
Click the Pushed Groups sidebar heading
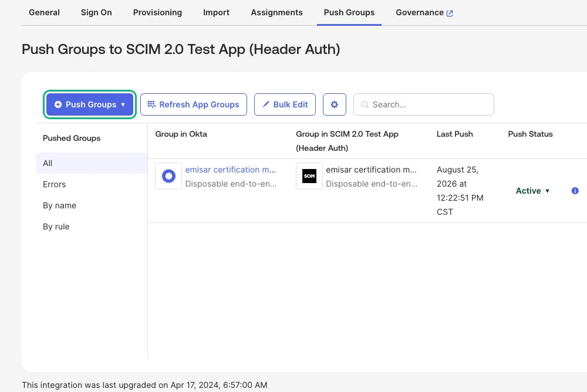pos(72,138)
